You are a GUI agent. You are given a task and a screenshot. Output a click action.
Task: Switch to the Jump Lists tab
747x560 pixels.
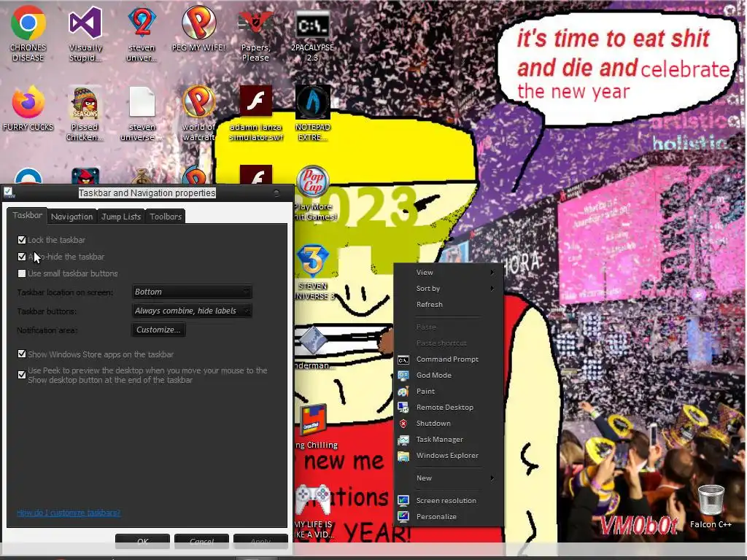click(x=121, y=217)
